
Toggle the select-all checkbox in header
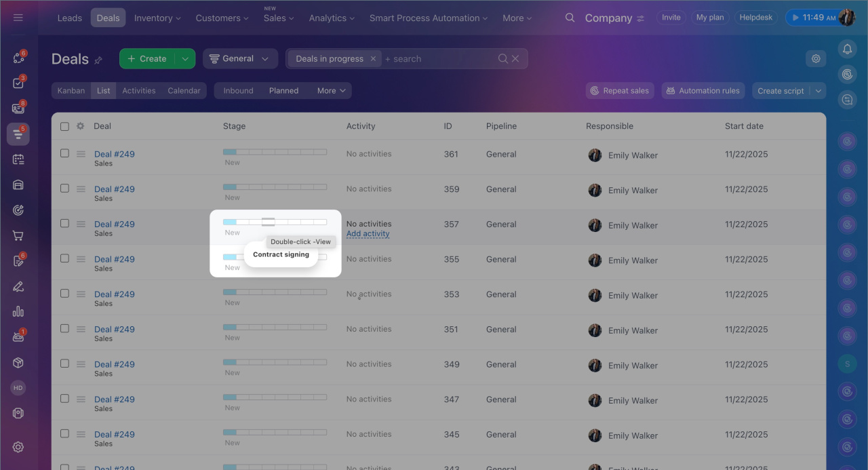pyautogui.click(x=64, y=126)
